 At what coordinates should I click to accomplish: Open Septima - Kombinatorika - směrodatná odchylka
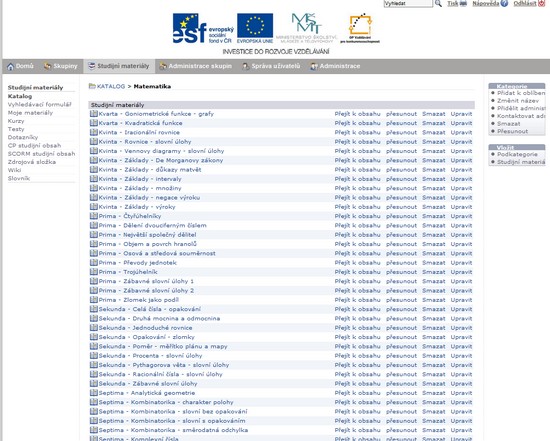173,430
